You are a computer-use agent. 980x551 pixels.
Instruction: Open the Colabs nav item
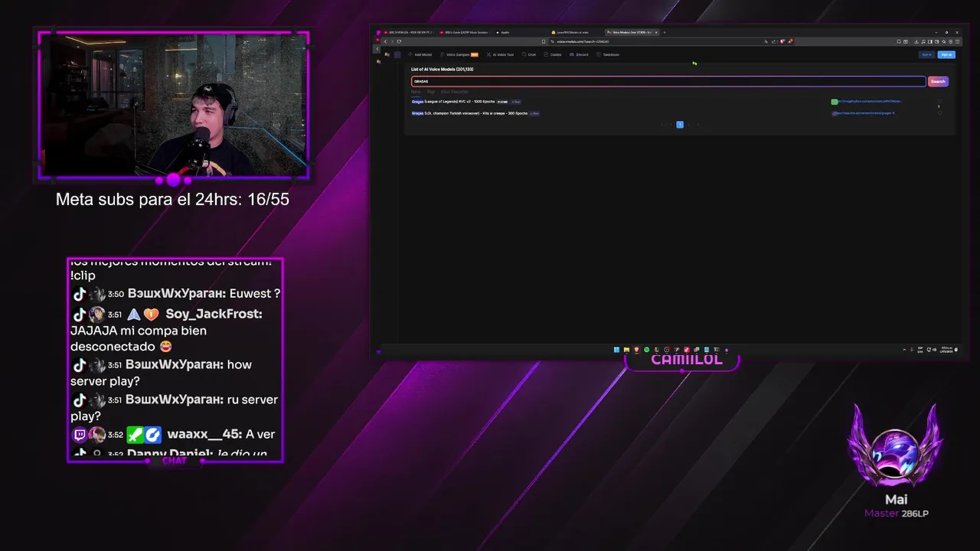click(x=553, y=54)
